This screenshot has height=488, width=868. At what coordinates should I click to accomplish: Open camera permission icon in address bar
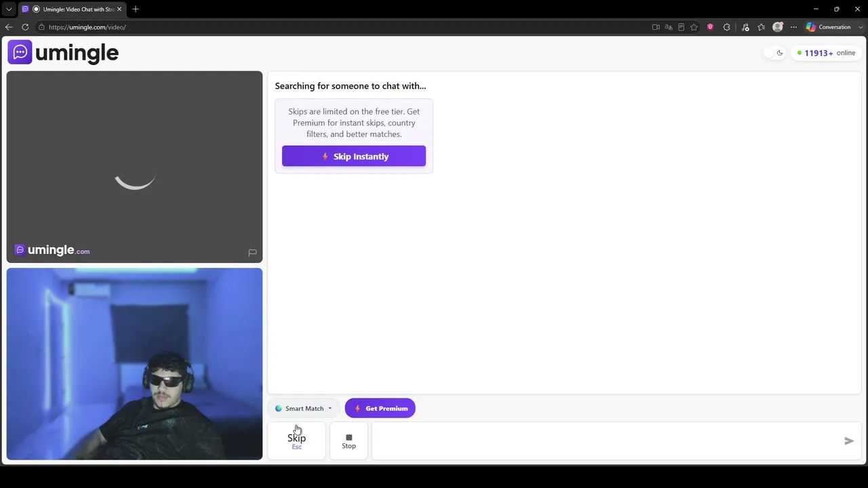coord(656,27)
